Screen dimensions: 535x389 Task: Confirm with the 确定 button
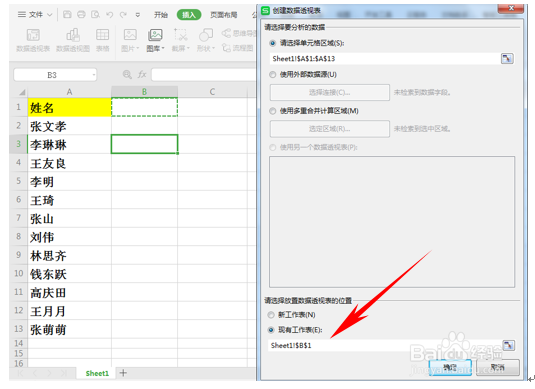pyautogui.click(x=450, y=368)
